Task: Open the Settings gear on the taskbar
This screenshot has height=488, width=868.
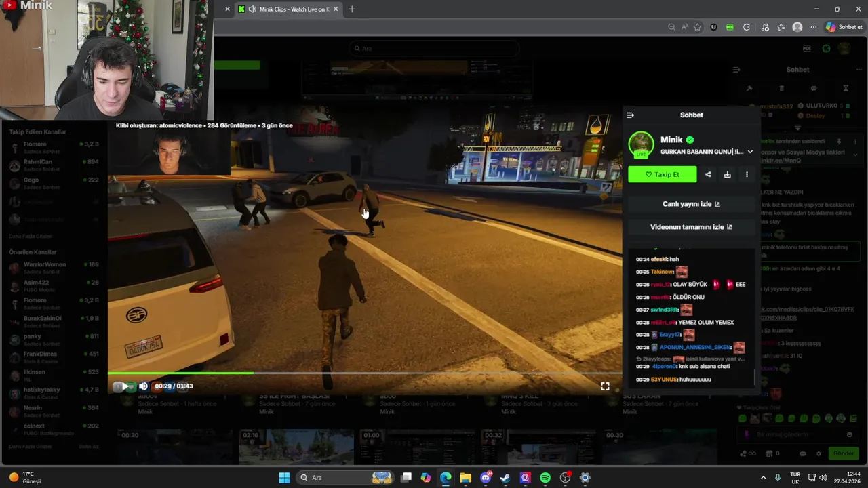Action: [585, 477]
